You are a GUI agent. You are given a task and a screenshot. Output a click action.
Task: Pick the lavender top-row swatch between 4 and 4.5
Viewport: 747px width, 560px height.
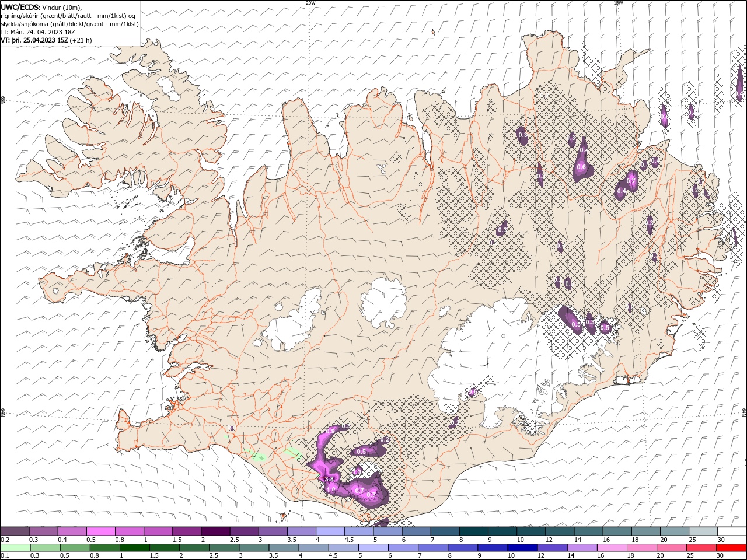(x=330, y=531)
